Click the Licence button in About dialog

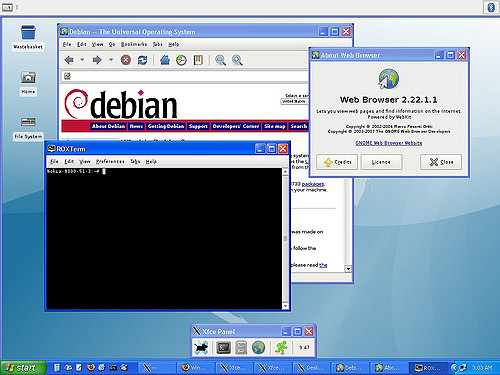click(381, 162)
